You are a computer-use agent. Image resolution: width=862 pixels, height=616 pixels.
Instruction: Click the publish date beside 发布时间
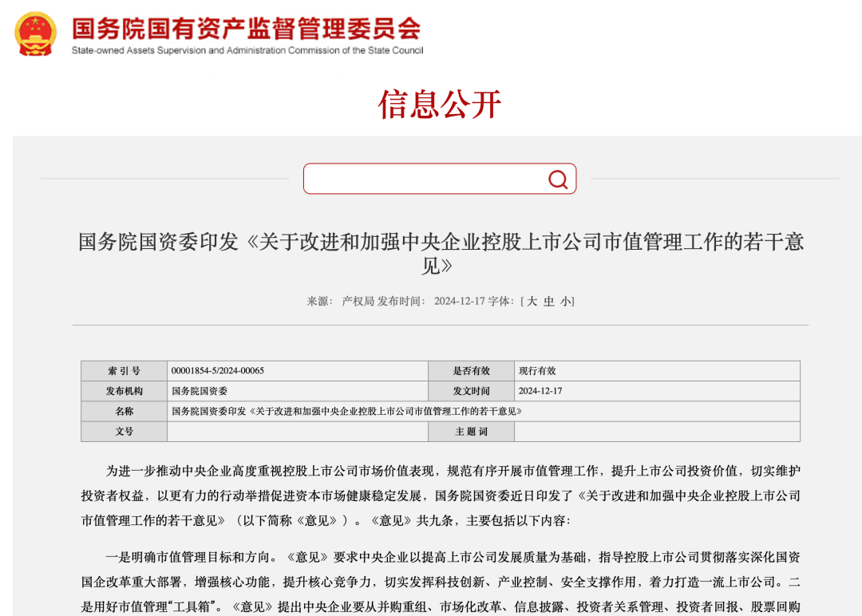(x=460, y=302)
